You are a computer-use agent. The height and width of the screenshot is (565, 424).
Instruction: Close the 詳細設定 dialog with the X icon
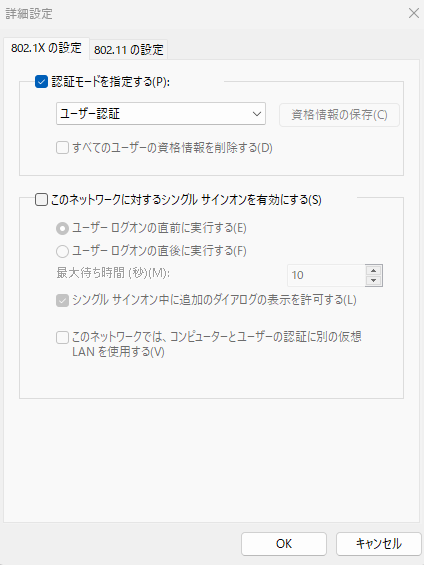[414, 13]
